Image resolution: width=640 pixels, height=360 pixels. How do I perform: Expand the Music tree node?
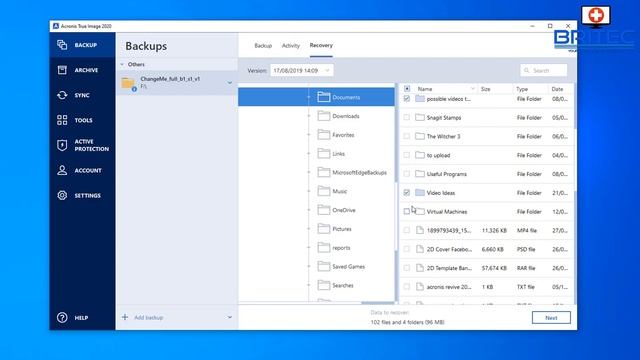309,191
